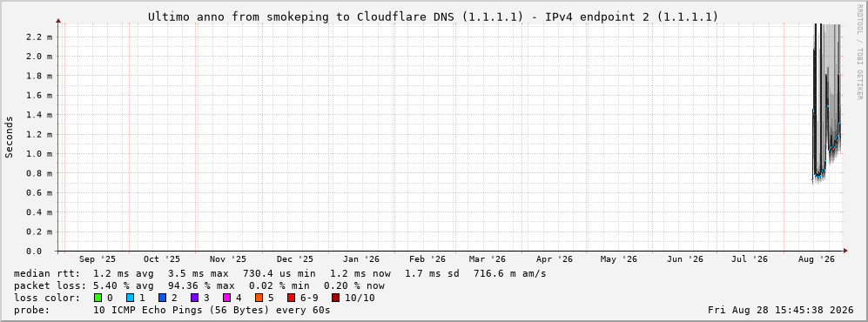This screenshot has height=322, width=868.
Task: Click the Apr '26 axis label
Action: [555, 259]
